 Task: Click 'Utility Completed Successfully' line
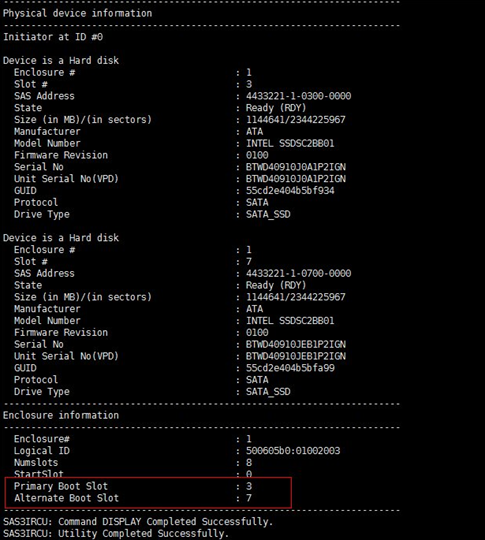tap(116, 533)
